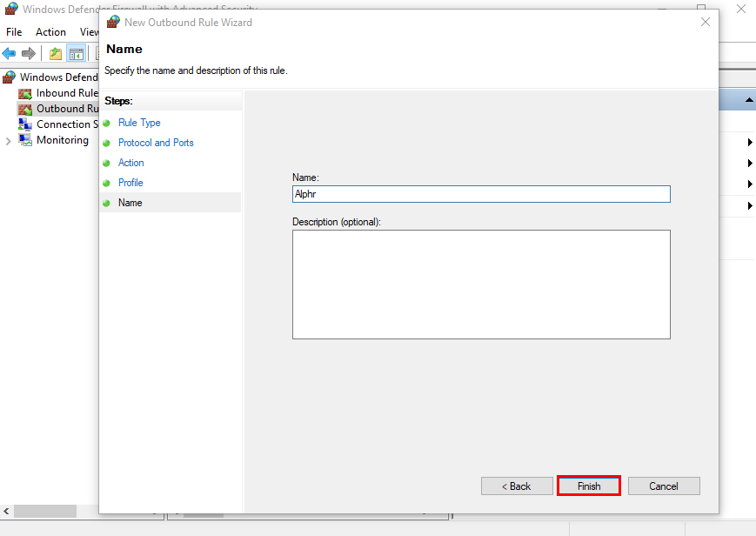The width and height of the screenshot is (756, 536).
Task: Go to the Profile step
Action: coord(130,183)
